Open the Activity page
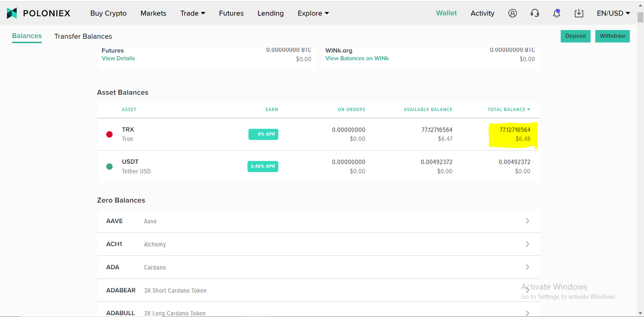 [x=482, y=13]
